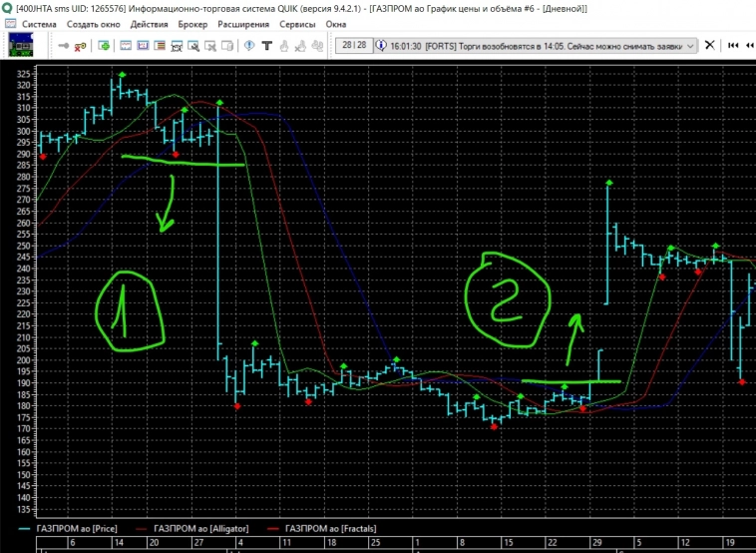Screen dimensions: 756x553
Task: Jump to first message using skip-back icon
Action: [x=733, y=45]
